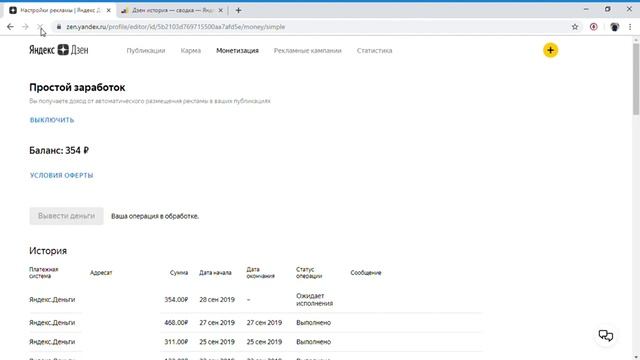
Task: Open the Публикации section
Action: click(x=146, y=51)
